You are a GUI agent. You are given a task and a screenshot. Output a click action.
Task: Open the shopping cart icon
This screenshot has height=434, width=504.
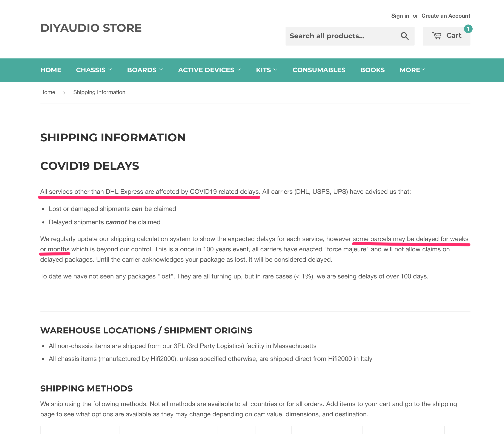[x=437, y=36]
